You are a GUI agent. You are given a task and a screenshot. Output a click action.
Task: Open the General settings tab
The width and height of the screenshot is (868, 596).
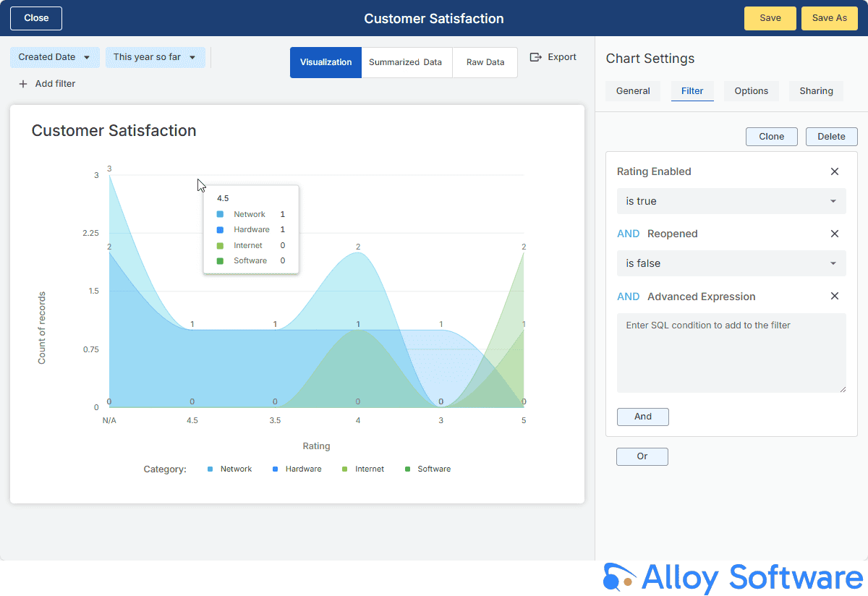pyautogui.click(x=633, y=91)
